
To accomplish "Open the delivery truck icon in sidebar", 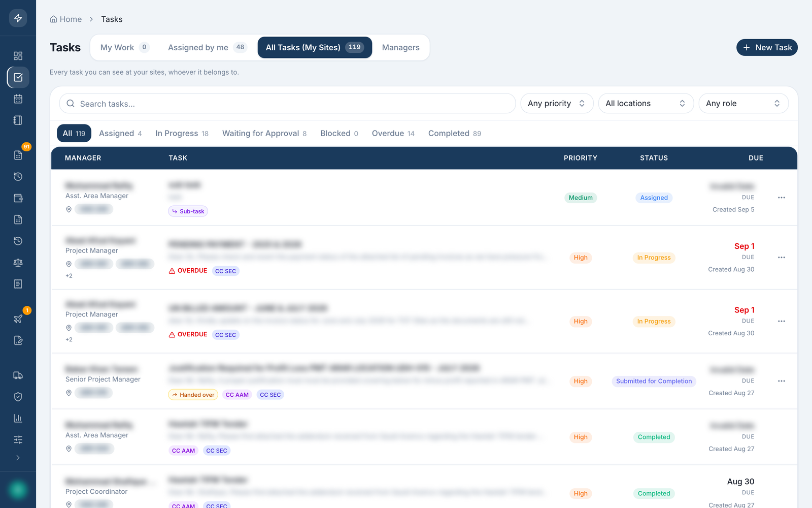I will click(18, 375).
